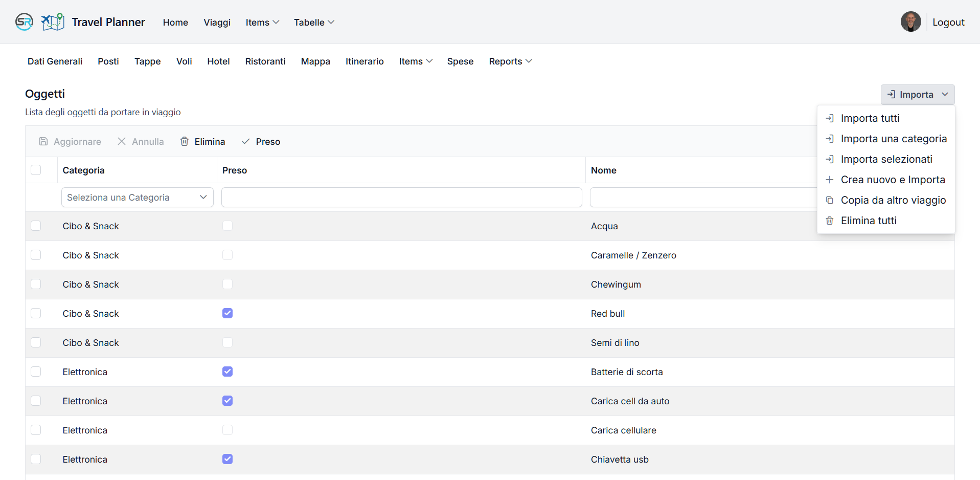Click the Travel Planner map airplane icon
This screenshot has height=480, width=980.
tap(53, 22)
